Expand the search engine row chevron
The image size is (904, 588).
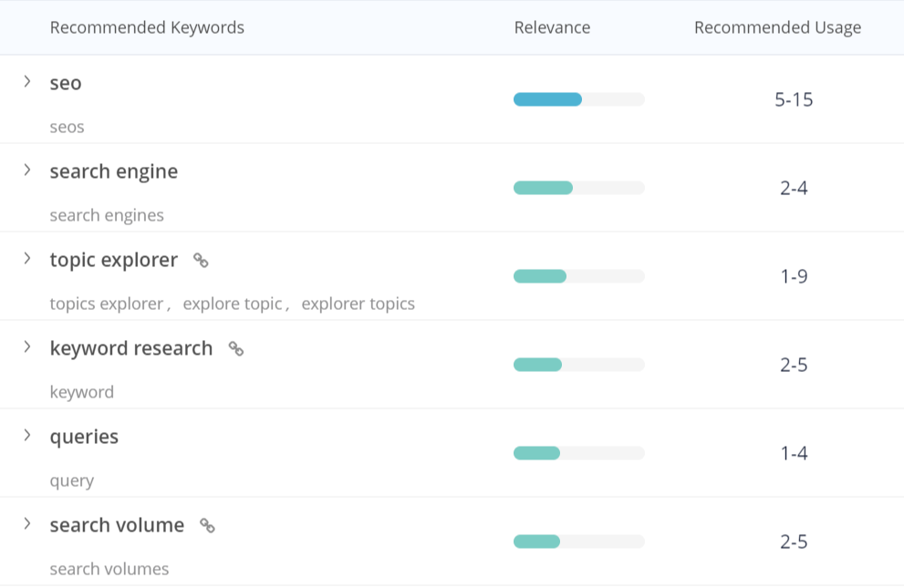27,170
